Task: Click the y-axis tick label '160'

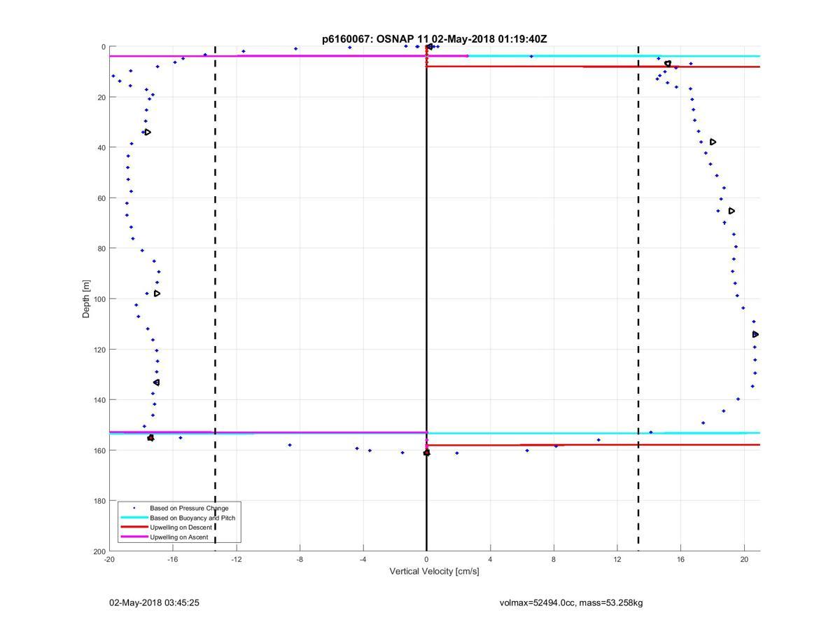Action: 99,450
